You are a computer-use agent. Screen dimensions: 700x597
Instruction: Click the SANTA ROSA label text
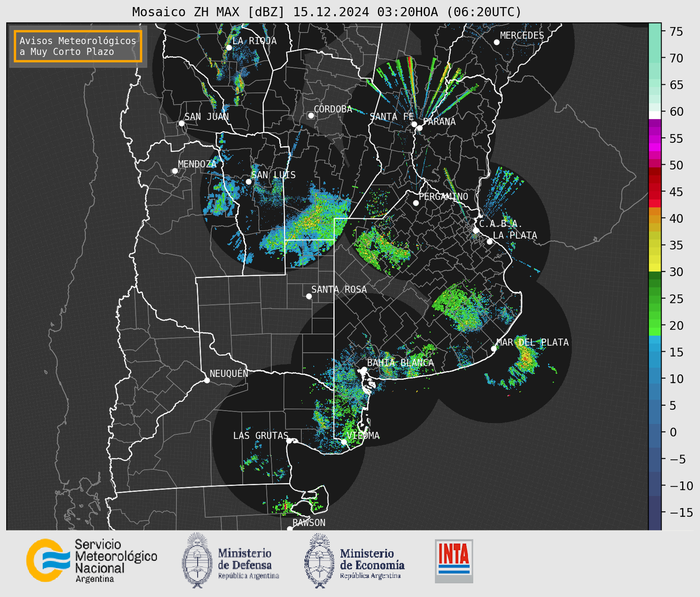pyautogui.click(x=339, y=289)
